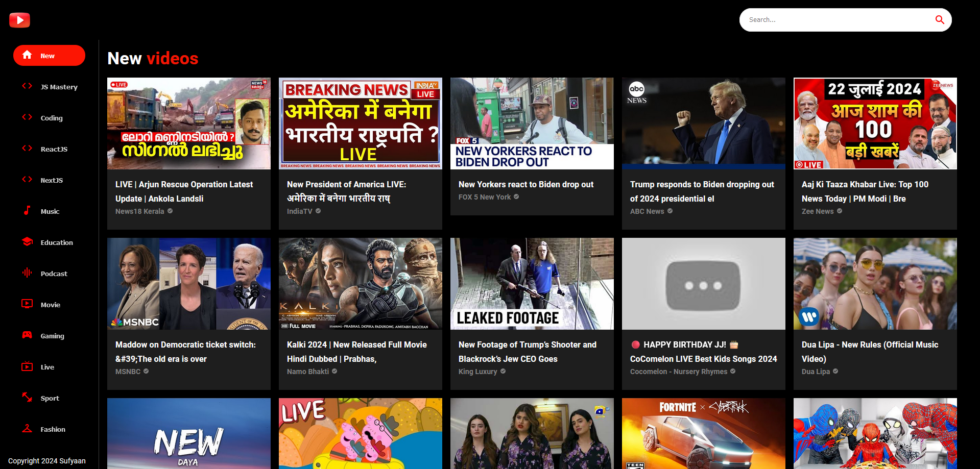Viewport: 980px width, 469px height.
Task: Open Leaked Footage thumbnail
Action: point(532,284)
